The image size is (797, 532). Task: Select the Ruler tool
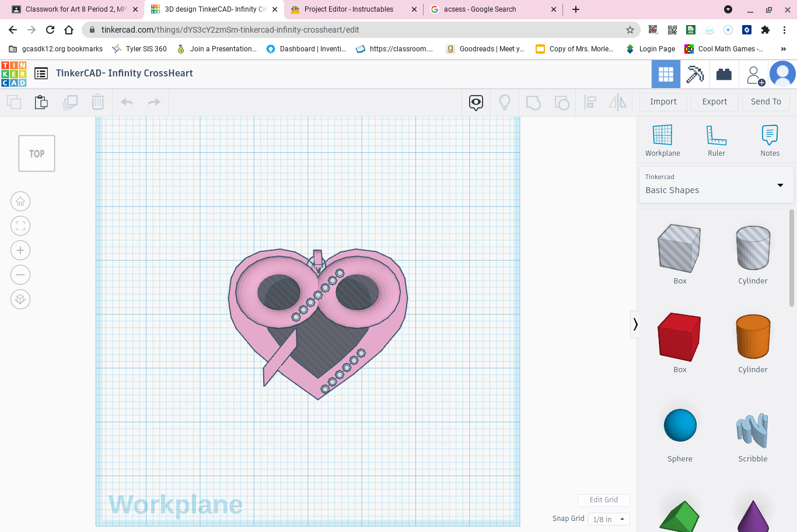[x=716, y=141]
